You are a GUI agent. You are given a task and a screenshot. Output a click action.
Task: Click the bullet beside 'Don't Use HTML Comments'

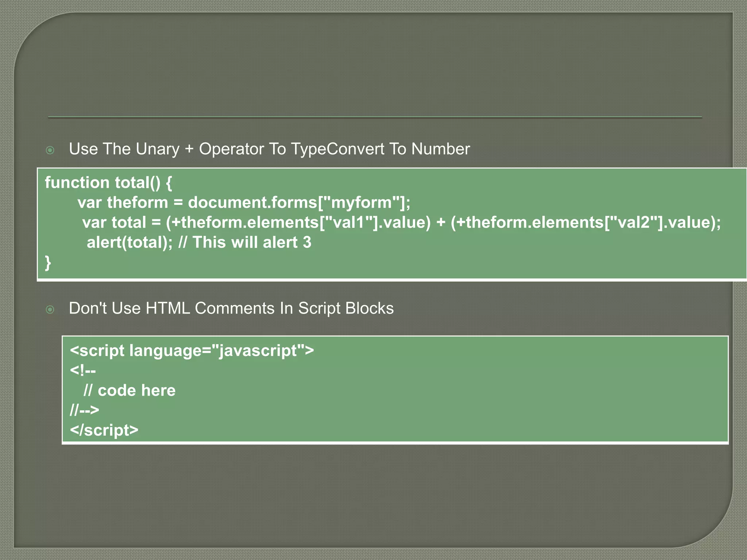[50, 310]
